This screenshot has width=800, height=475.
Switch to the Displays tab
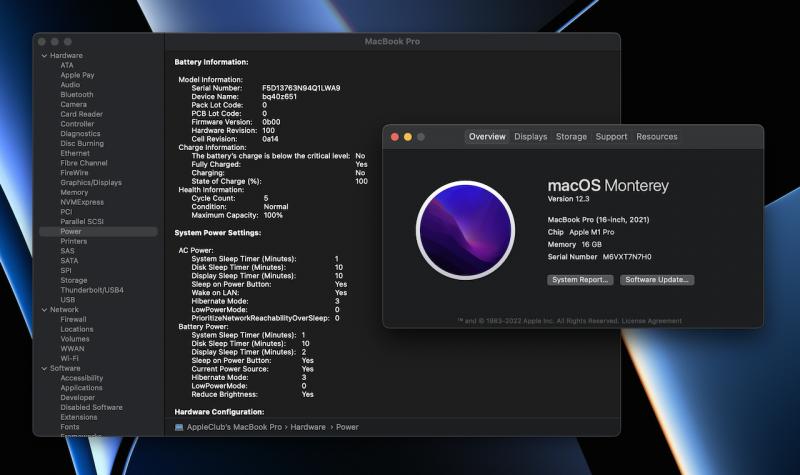coord(530,137)
